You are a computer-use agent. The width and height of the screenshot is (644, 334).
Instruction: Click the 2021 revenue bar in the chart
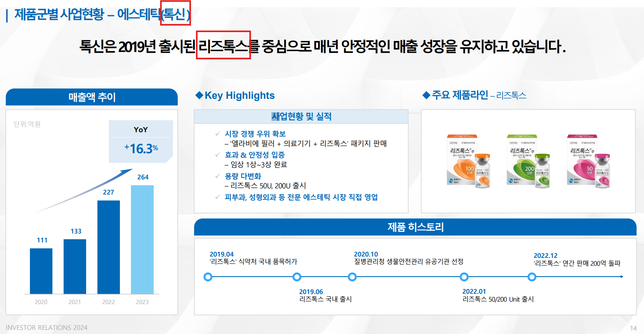click(x=75, y=267)
